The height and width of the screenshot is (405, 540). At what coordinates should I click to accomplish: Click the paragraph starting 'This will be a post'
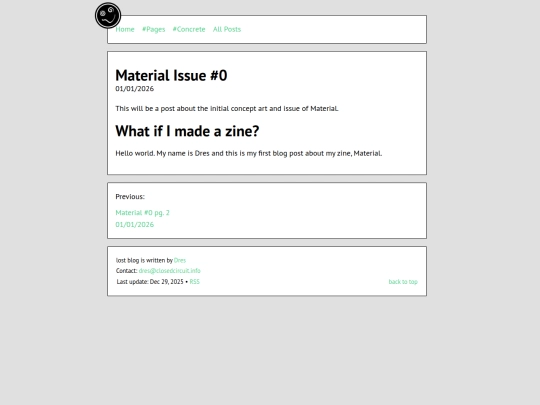tap(227, 108)
